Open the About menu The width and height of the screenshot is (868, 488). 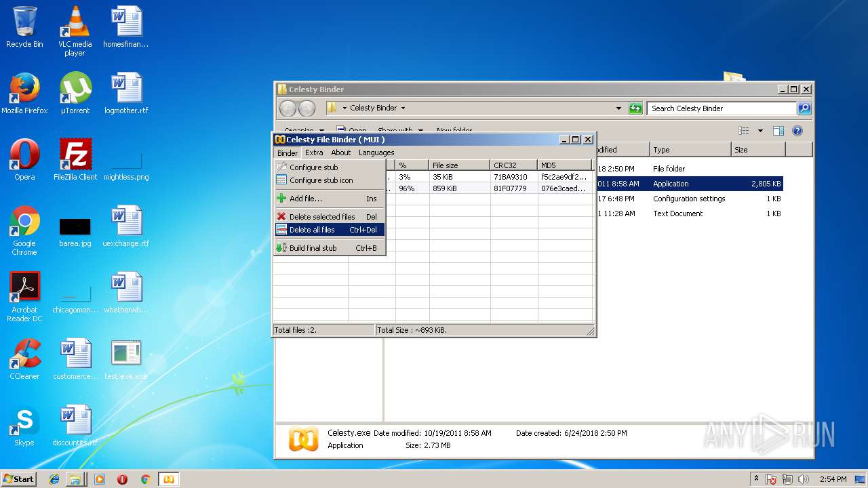[341, 152]
